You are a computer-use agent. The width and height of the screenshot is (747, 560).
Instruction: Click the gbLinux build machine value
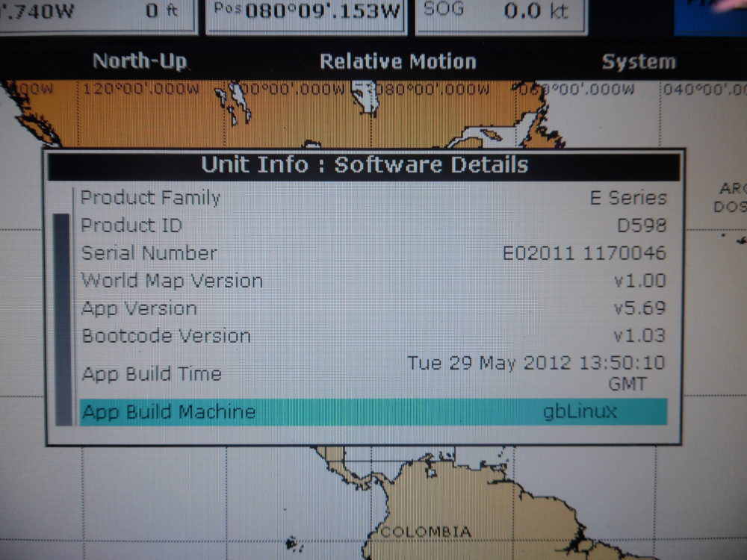click(x=580, y=412)
